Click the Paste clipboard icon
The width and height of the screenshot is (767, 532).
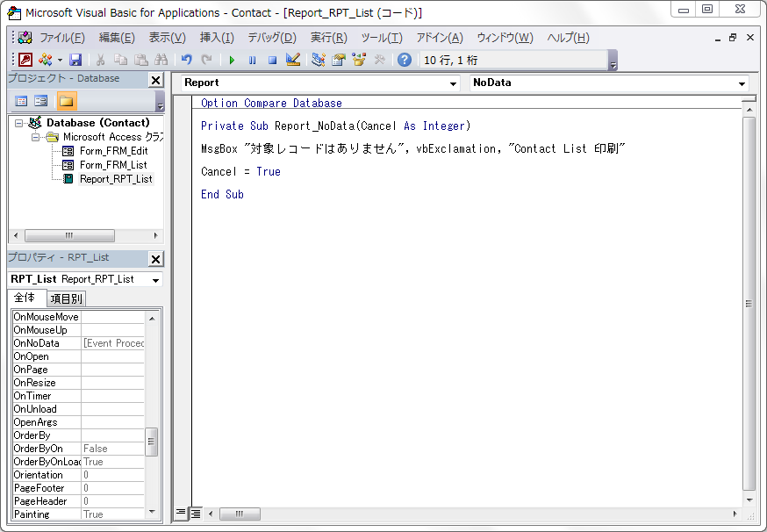coord(141,60)
